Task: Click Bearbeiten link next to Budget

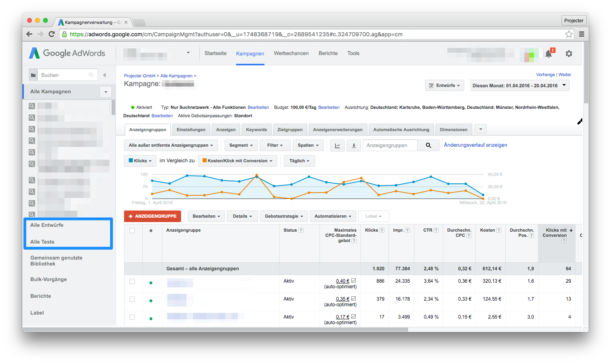Action: [329, 107]
